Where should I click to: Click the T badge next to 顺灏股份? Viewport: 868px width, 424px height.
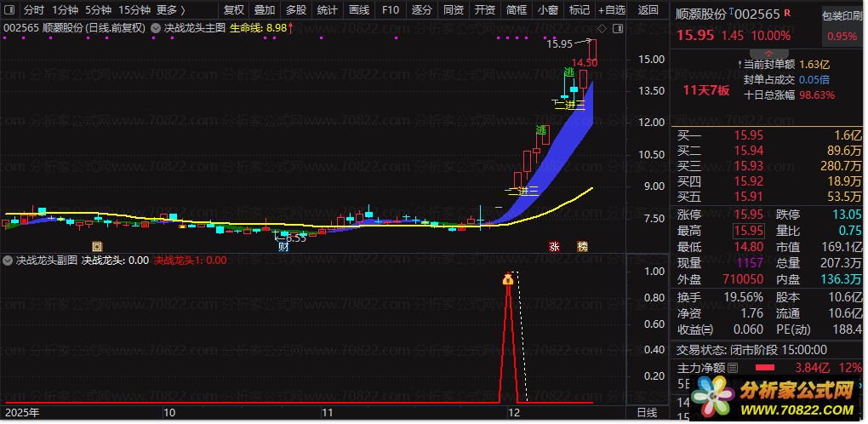click(732, 11)
